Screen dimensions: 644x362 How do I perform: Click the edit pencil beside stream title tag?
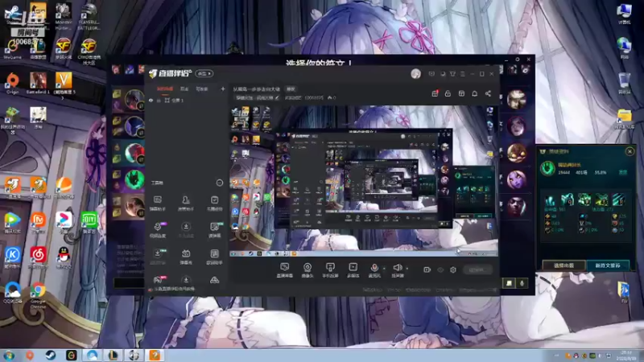click(277, 97)
